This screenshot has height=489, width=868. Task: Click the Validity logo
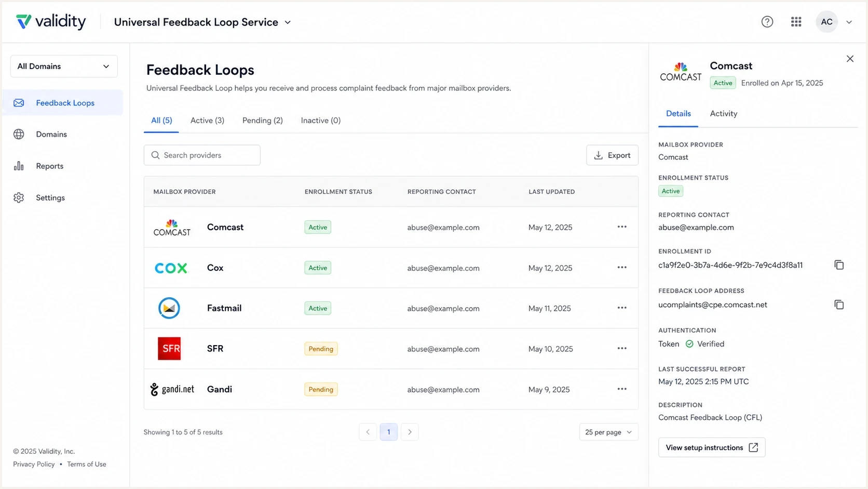tap(51, 22)
